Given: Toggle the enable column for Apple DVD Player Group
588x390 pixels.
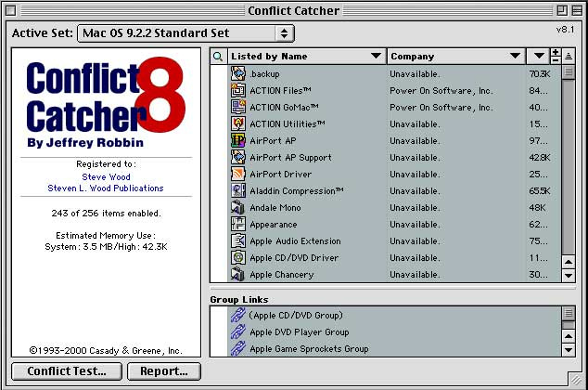Looking at the screenshot, I should (x=219, y=331).
